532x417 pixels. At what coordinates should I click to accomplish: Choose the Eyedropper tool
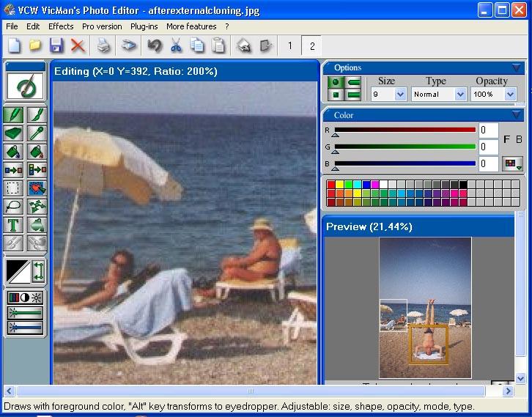pos(37,133)
